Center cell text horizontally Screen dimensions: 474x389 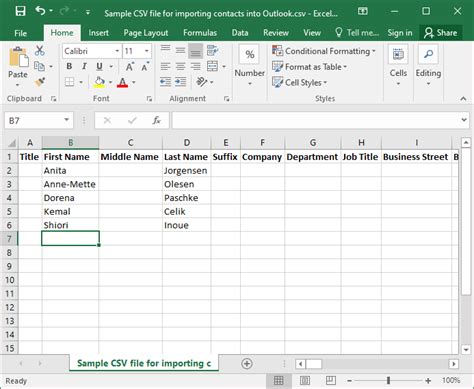(x=180, y=66)
